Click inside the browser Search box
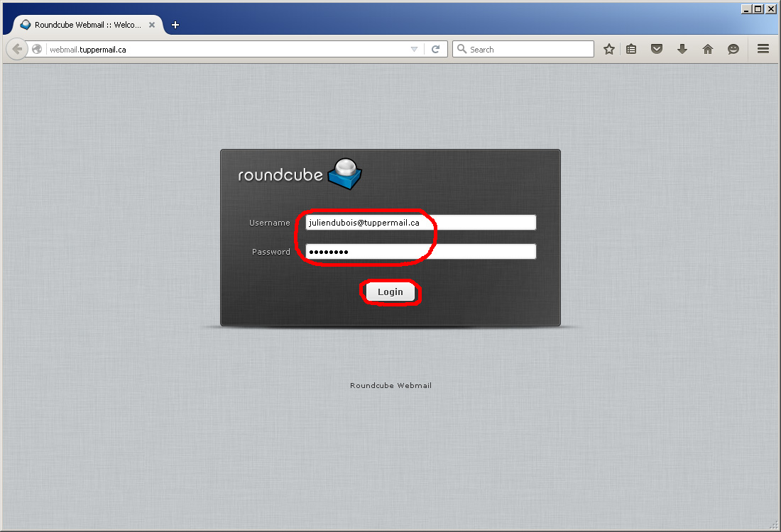 tap(529, 50)
